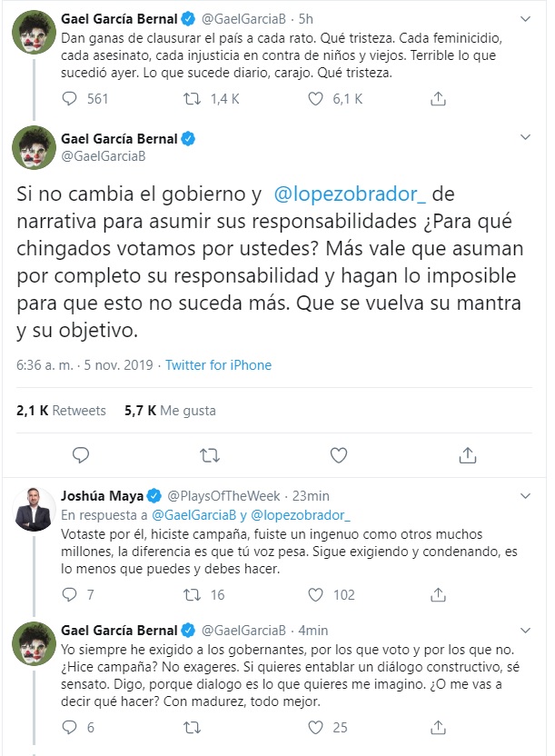Screen dimensions: 555x756
Task: Like Joshúa Maya's reply with 102 likes
Action: click(317, 595)
